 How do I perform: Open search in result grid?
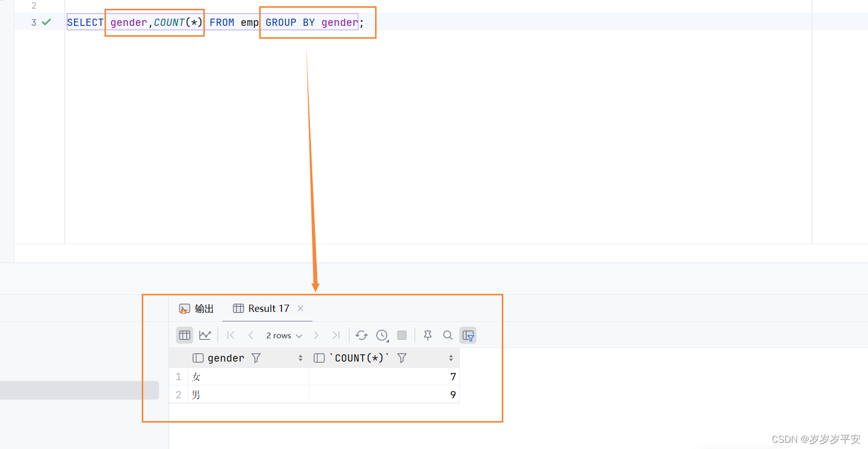(448, 335)
